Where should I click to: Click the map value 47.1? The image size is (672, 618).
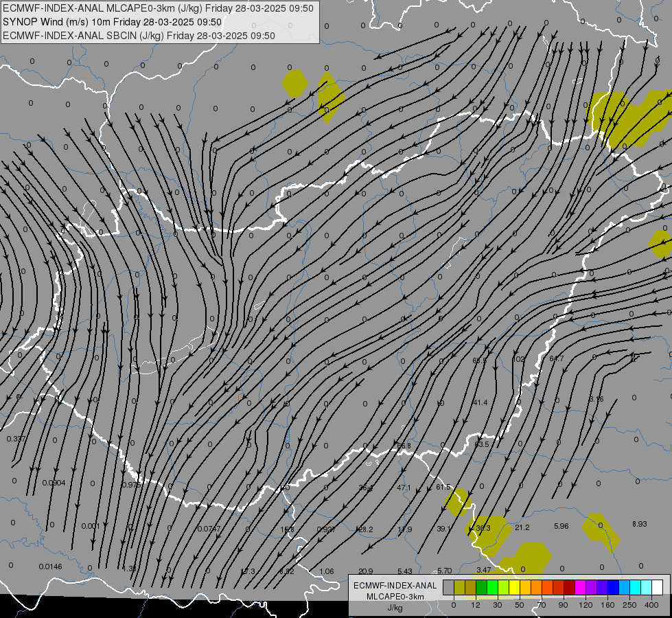point(404,488)
